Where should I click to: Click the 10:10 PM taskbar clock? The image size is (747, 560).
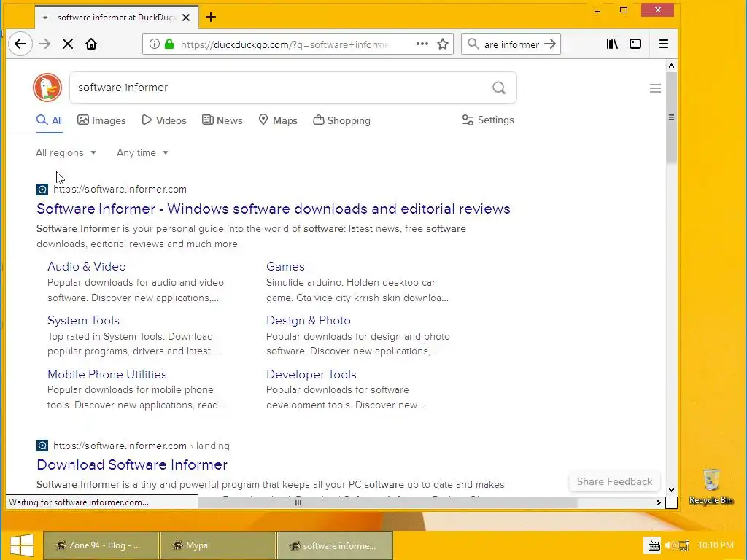point(716,545)
